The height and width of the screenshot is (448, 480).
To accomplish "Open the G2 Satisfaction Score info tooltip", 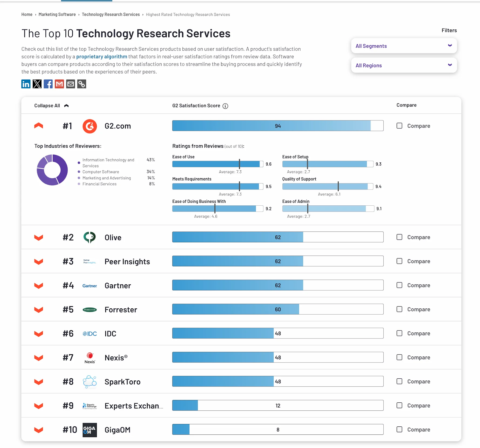I will click(x=225, y=106).
